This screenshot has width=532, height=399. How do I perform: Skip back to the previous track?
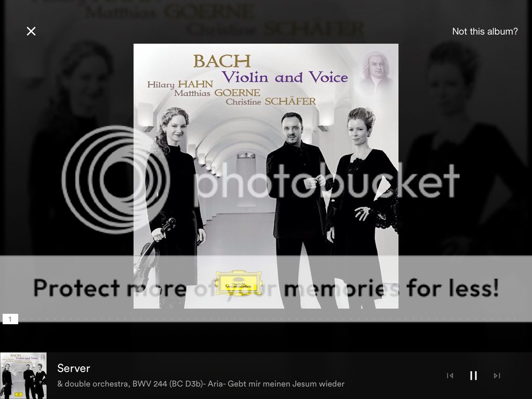(x=450, y=376)
